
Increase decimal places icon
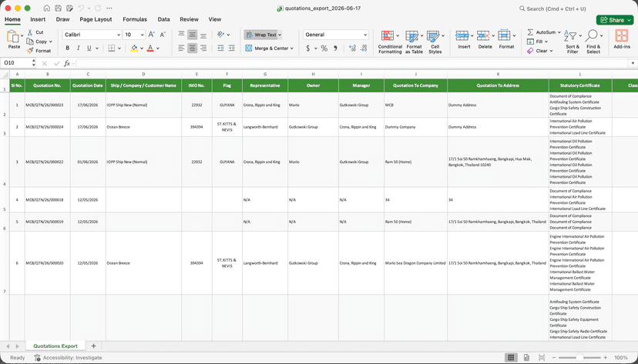pos(352,48)
